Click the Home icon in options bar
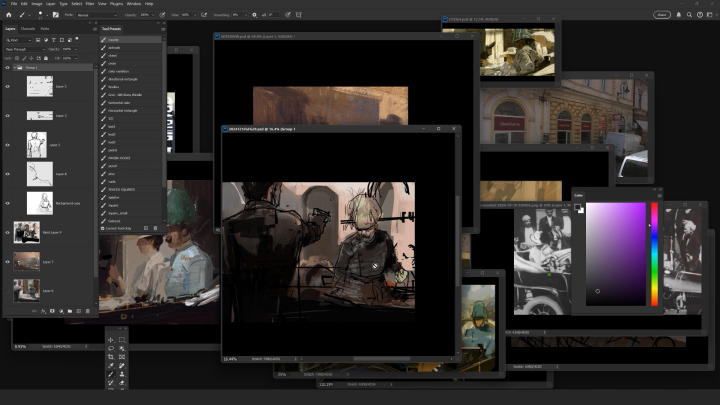The width and height of the screenshot is (720, 405). (x=8, y=15)
